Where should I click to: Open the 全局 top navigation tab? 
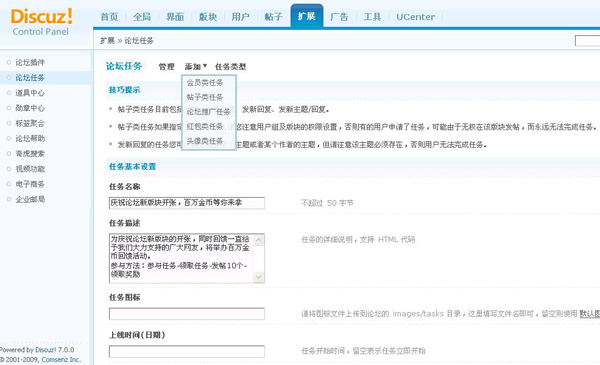[142, 17]
